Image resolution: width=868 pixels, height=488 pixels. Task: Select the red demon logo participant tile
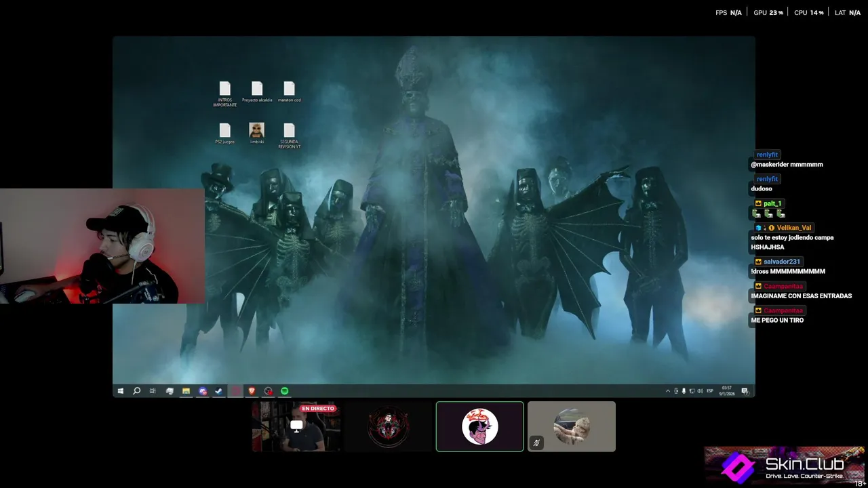pyautogui.click(x=389, y=426)
